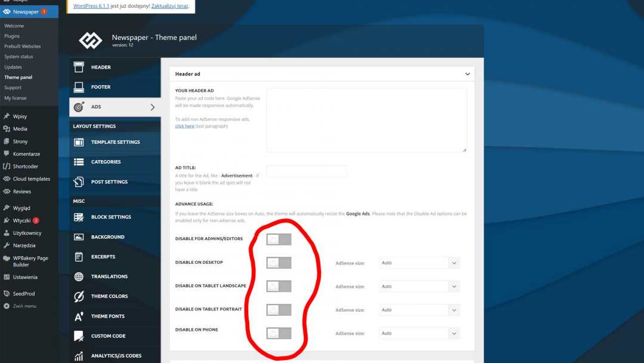Click the Categories list icon
644x363 pixels.
pos(79,162)
